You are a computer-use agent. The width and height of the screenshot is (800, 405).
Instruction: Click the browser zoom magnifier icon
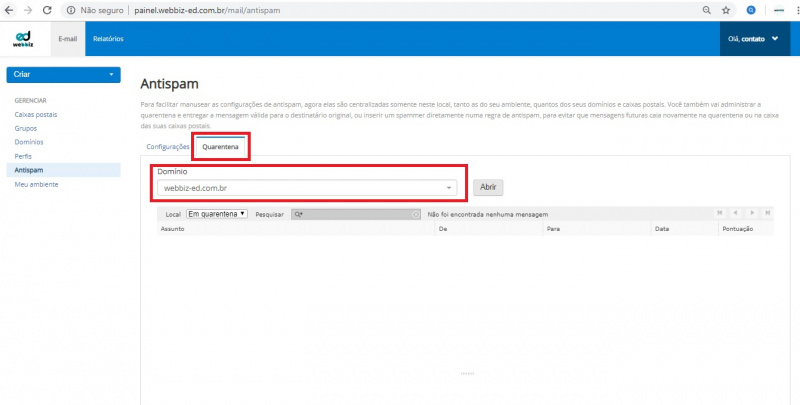pyautogui.click(x=707, y=9)
